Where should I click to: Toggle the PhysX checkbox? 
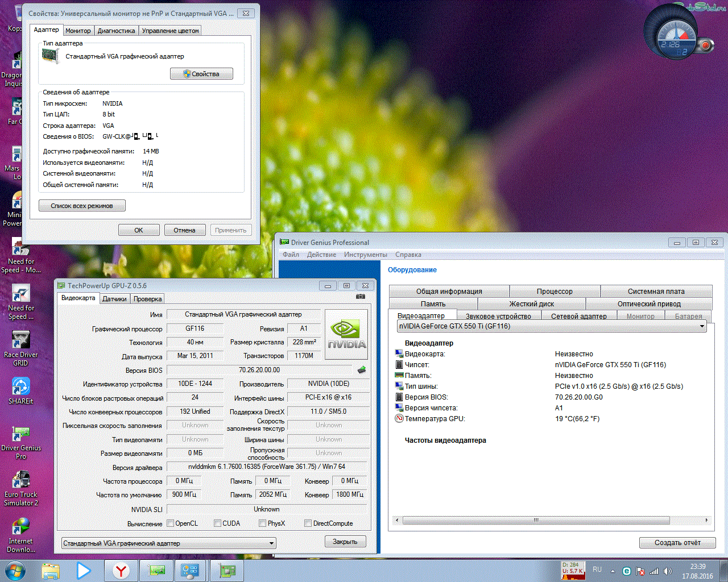coord(262,523)
